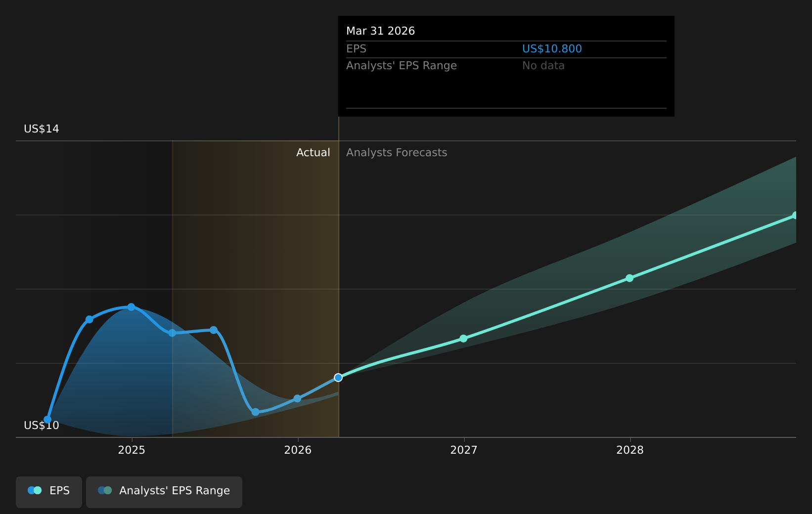Click the 2026 axis label

[298, 450]
